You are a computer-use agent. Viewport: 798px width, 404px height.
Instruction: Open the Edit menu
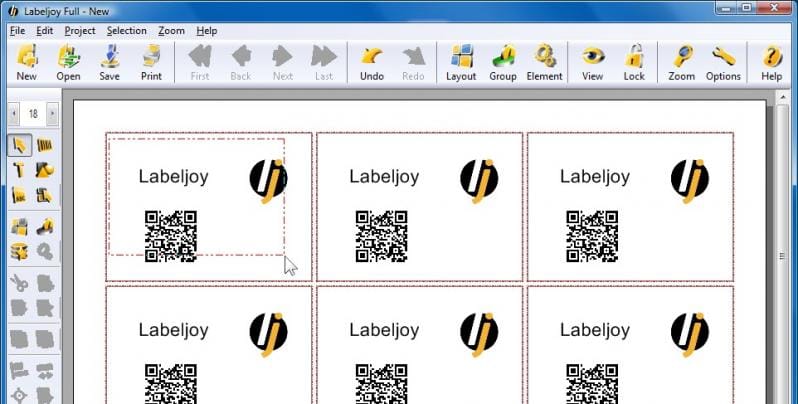tap(44, 31)
